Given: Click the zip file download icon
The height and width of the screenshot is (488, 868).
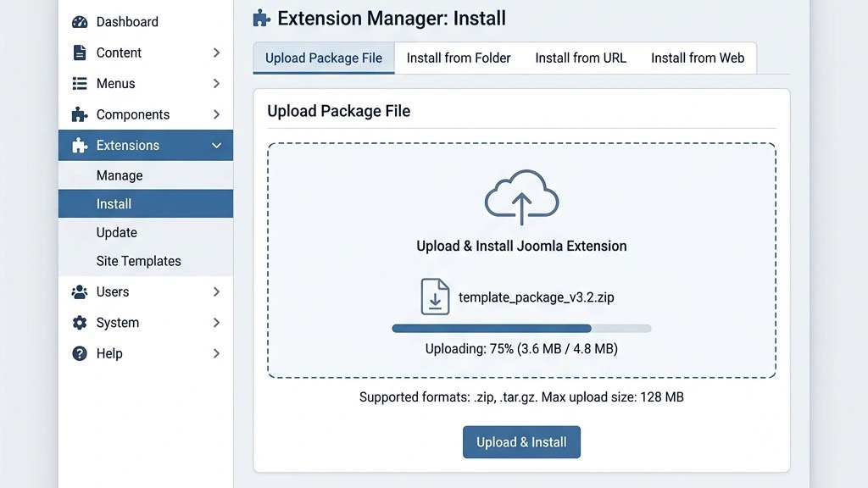Looking at the screenshot, I should click(435, 296).
